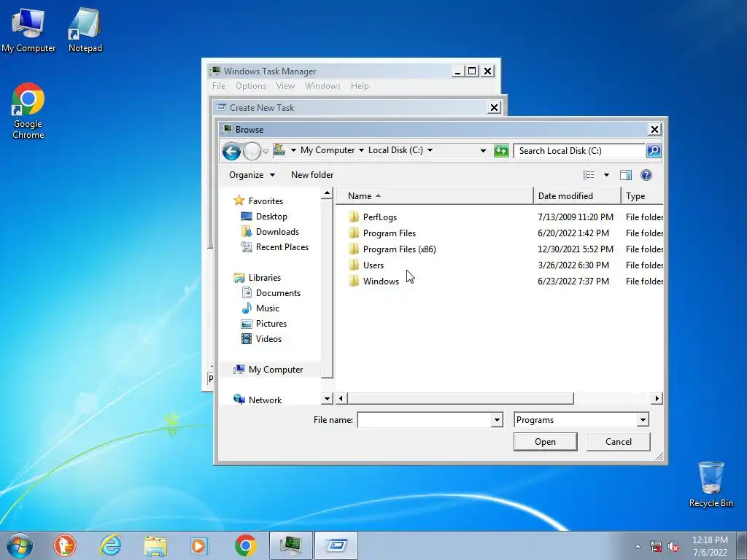Sort by the Date modified column header
Image resolution: width=747 pixels, height=560 pixels.
pos(578,196)
